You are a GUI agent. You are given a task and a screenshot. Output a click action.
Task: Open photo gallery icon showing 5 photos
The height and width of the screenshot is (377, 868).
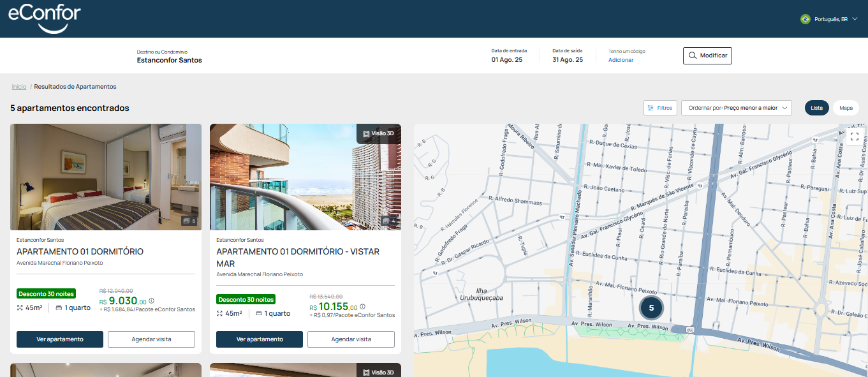pyautogui.click(x=189, y=221)
